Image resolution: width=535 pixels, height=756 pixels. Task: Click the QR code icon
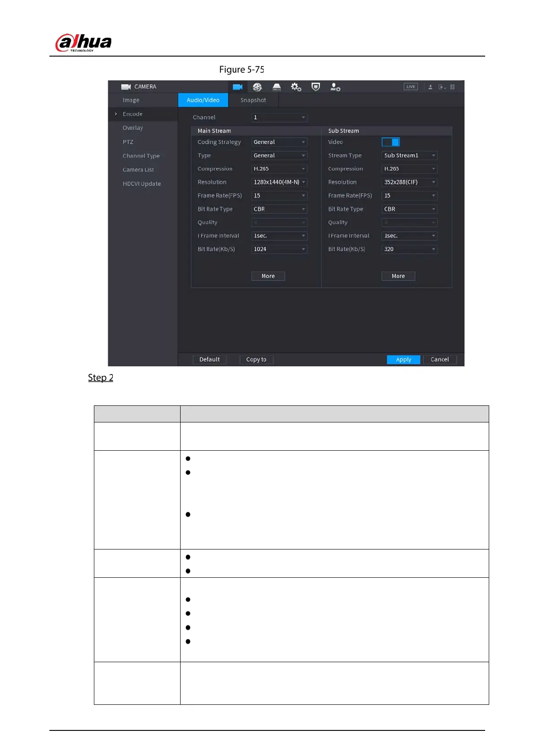(452, 87)
